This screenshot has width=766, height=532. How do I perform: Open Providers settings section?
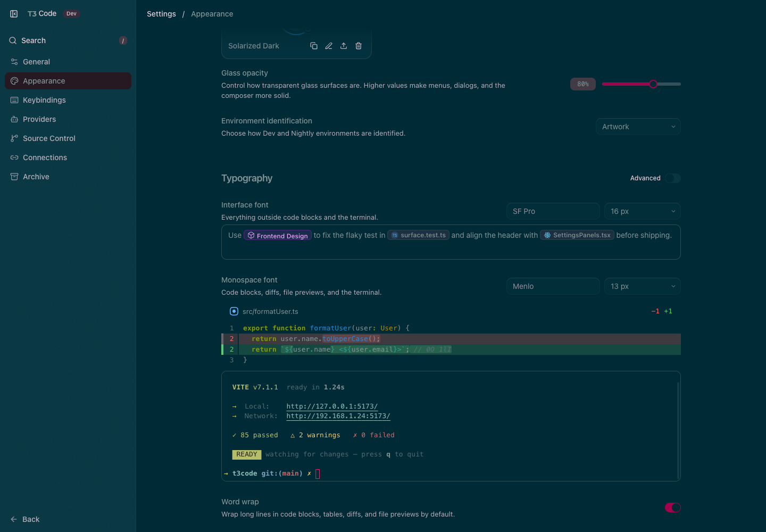click(68, 119)
